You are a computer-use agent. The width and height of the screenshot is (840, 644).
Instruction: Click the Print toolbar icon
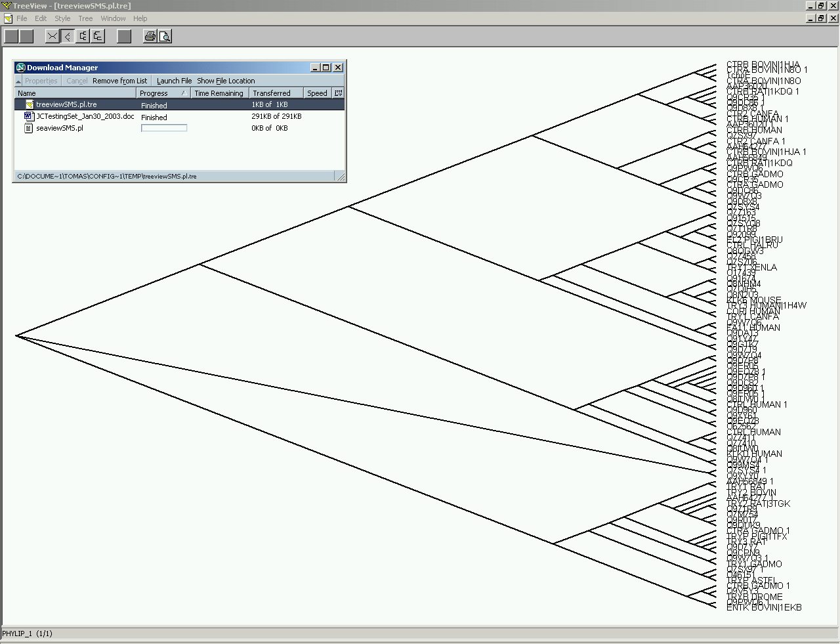point(150,36)
